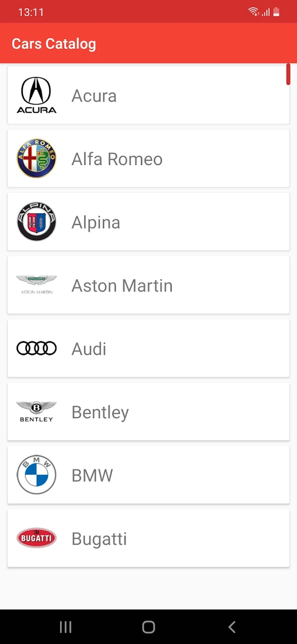Viewport: 297px width, 644px height.
Task: Select the Alpina badge icon
Action: [x=37, y=222]
